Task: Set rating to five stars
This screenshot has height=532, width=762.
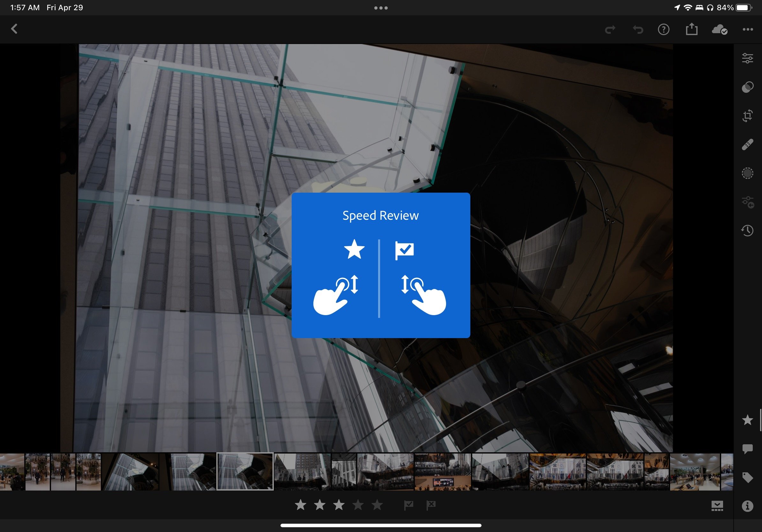Action: [377, 505]
